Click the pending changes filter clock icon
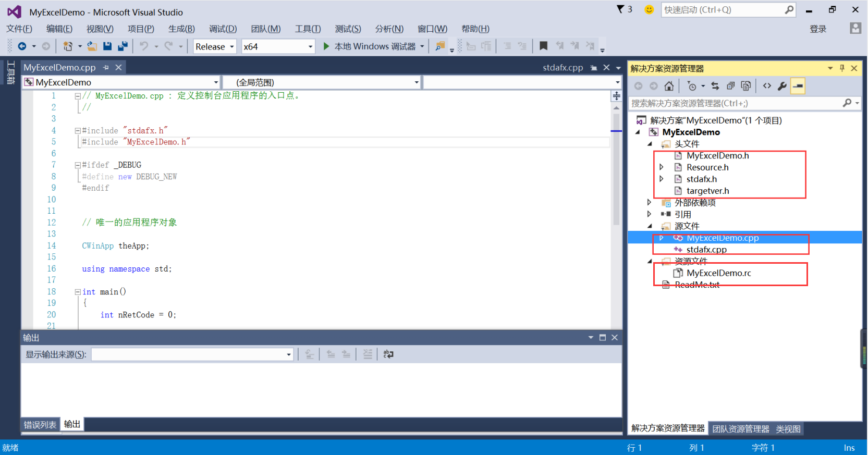Image resolution: width=868 pixels, height=455 pixels. 692,86
